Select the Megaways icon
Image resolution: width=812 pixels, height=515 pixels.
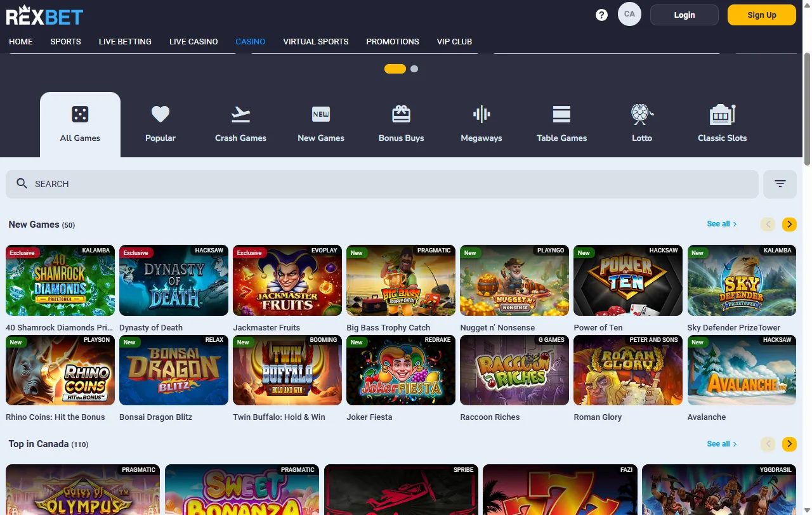click(x=481, y=114)
